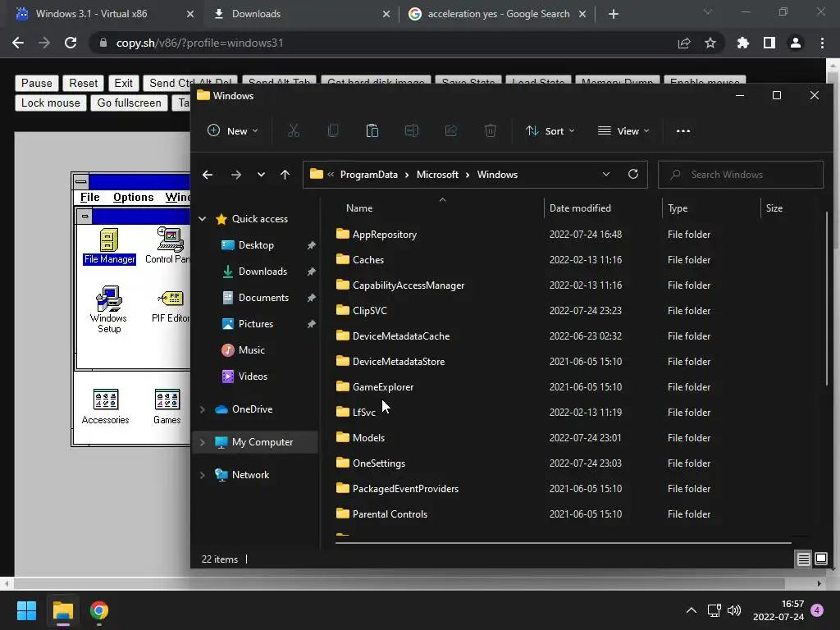Click Microsoft in breadcrumb path

437,175
